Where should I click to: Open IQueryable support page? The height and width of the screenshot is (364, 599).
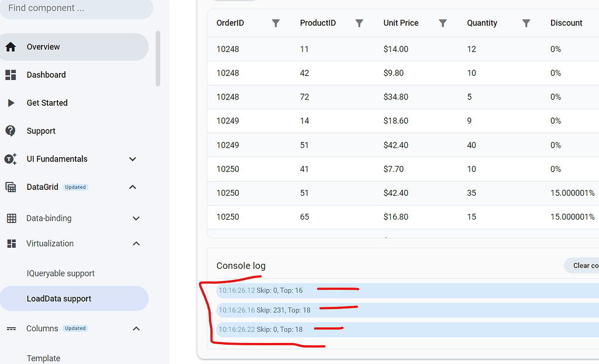click(60, 273)
